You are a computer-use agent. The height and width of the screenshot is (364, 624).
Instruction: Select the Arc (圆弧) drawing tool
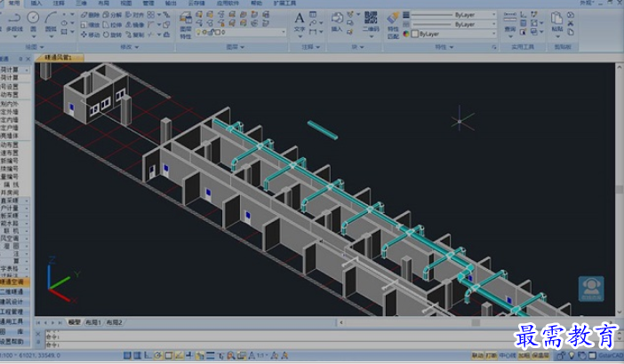point(51,22)
